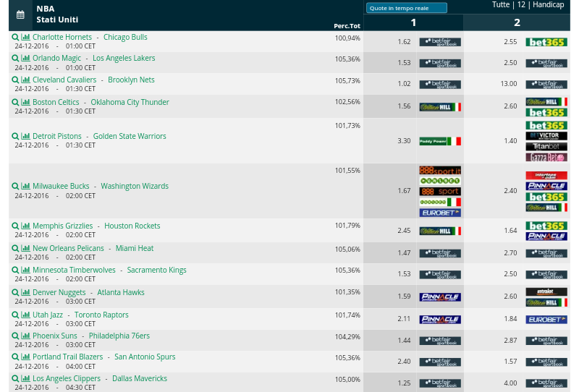Image resolution: width=579 pixels, height=392 pixels.
Task: Open Dallas Mavericks team link
Action: click(x=140, y=379)
